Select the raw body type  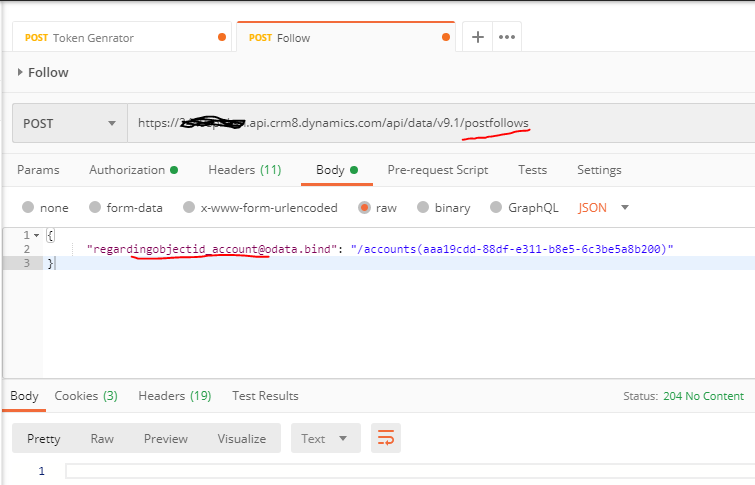[x=378, y=208]
